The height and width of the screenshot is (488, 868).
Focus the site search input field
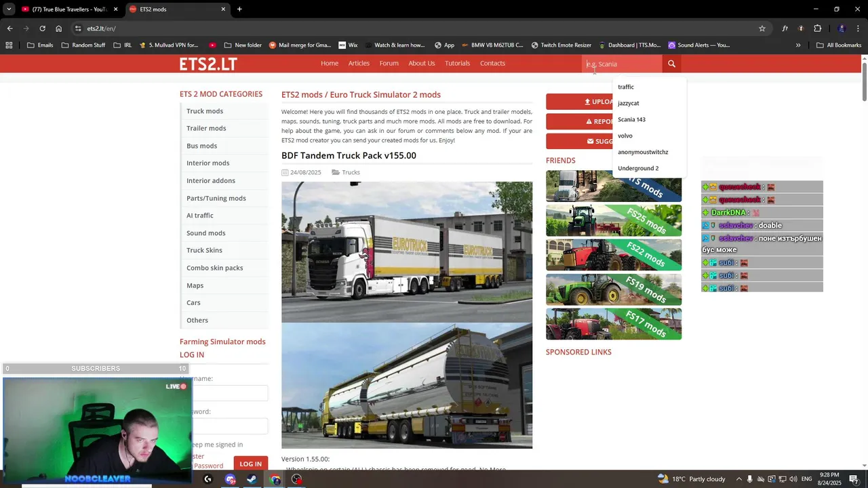(x=622, y=64)
